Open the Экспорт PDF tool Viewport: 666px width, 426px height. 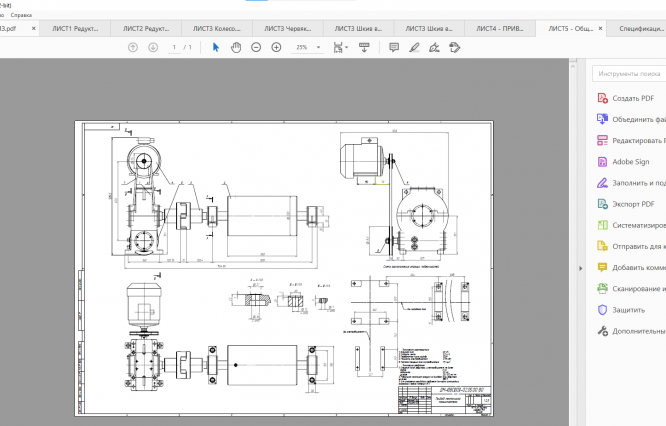click(x=632, y=204)
